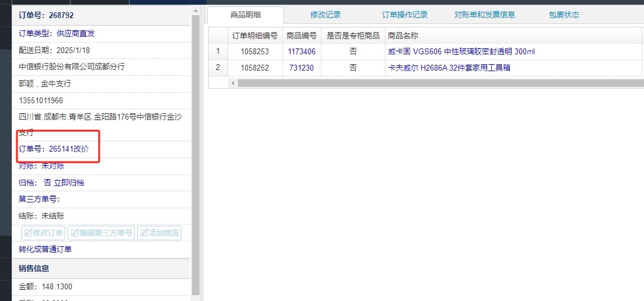Image resolution: width=644 pixels, height=301 pixels.
Task: Click the 是否是专柜商品 column header
Action: coord(353,36)
